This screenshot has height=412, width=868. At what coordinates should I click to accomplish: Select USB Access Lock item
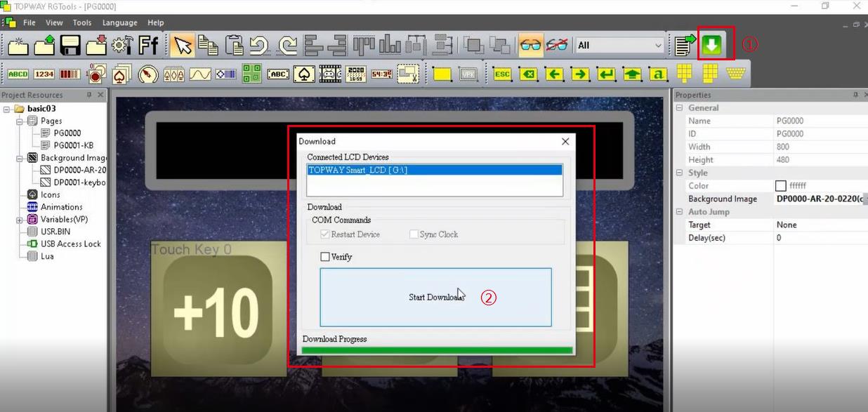click(71, 244)
